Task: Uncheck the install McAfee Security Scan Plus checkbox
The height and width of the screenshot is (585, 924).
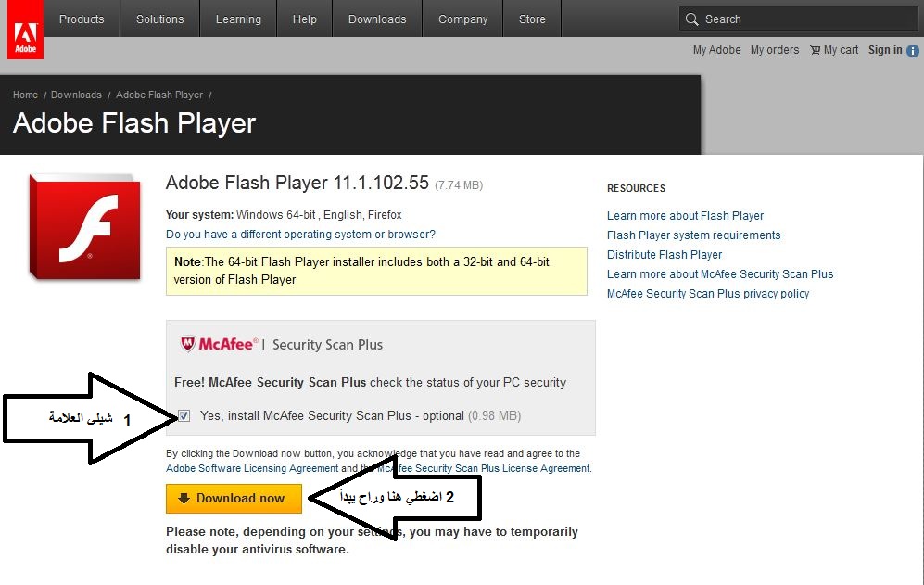Action: pyautogui.click(x=184, y=415)
